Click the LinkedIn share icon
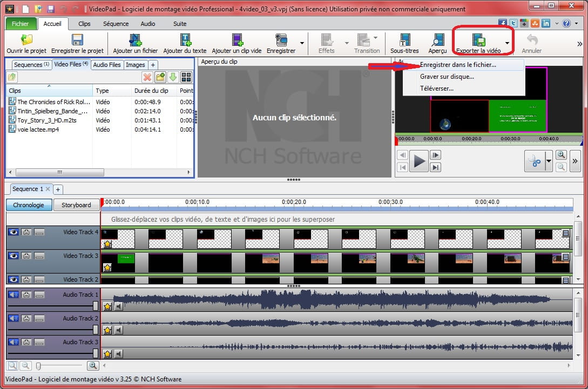 pyautogui.click(x=546, y=23)
